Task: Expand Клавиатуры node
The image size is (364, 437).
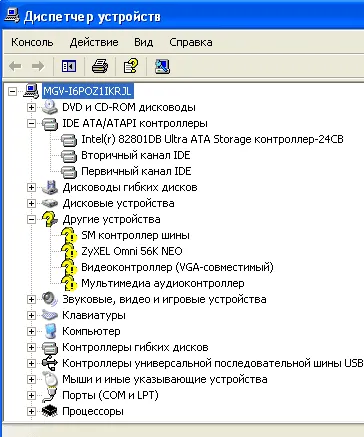Action: coord(31,315)
